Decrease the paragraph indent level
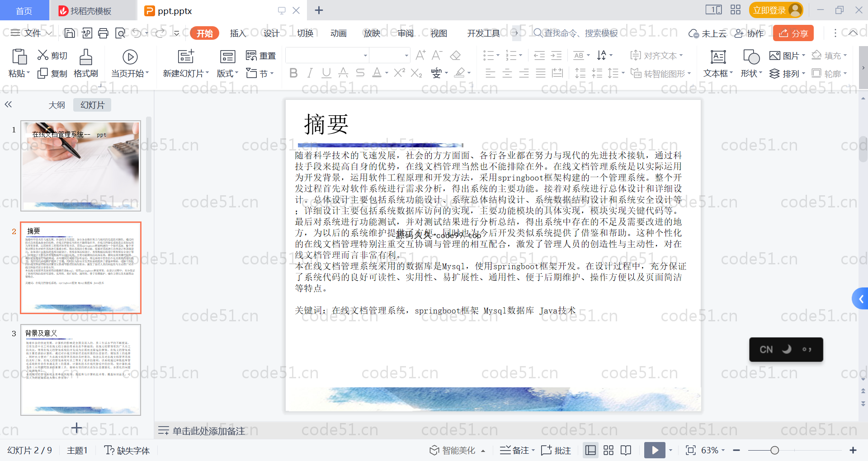Viewport: 868px width, 461px height. (x=539, y=56)
